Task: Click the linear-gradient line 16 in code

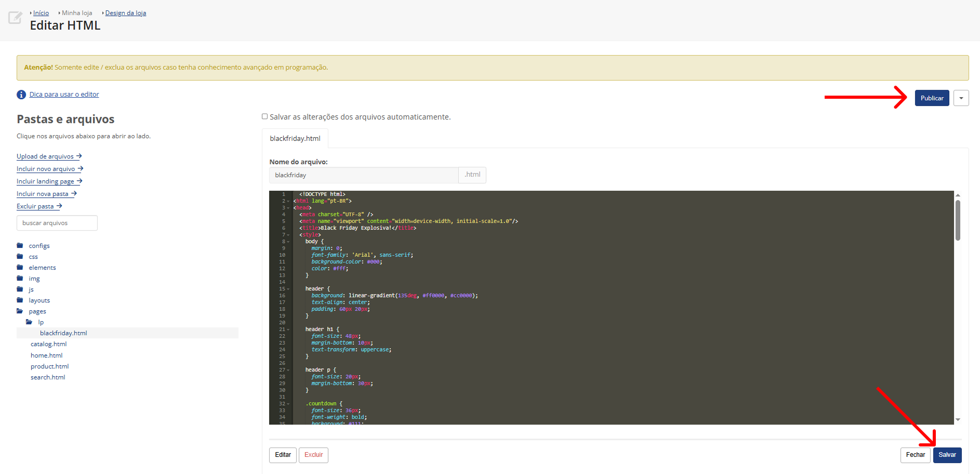Action: (x=394, y=296)
